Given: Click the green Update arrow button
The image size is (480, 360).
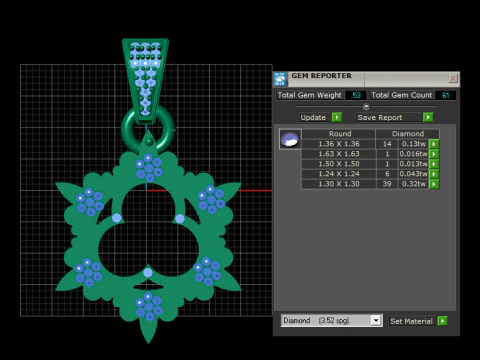Looking at the screenshot, I should coord(337,117).
